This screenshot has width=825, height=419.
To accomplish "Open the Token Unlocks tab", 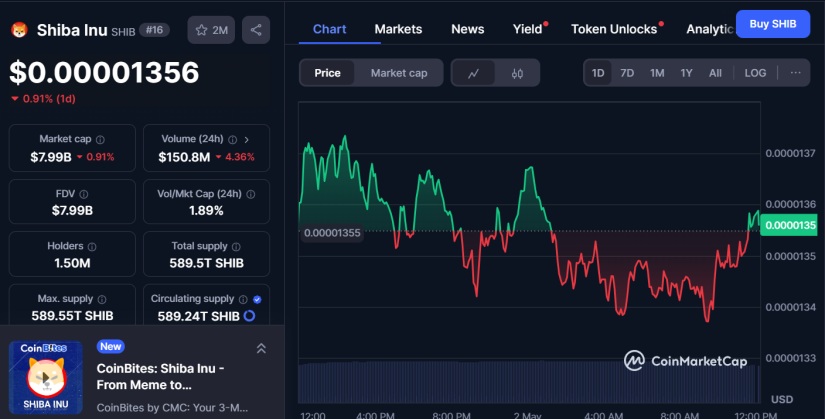I will click(x=614, y=29).
